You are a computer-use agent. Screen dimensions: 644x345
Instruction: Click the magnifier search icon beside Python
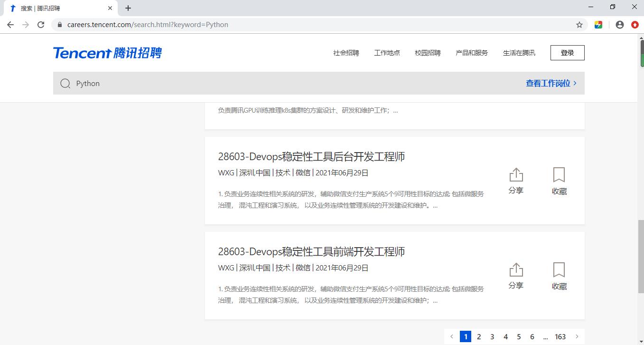click(65, 84)
